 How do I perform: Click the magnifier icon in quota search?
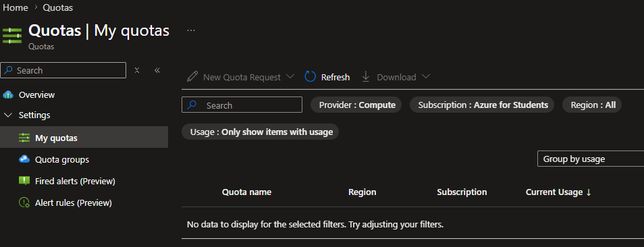point(192,105)
